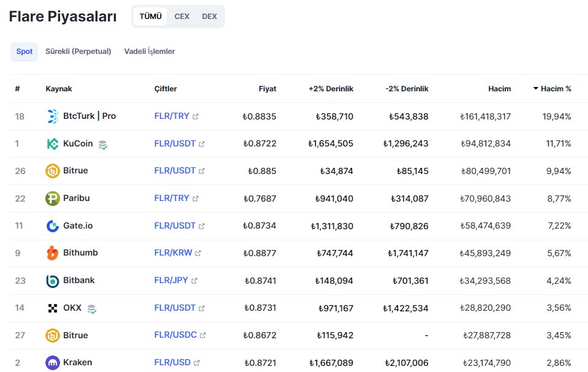Image resolution: width=588 pixels, height=372 pixels.
Task: Click the 19,94% volume share value
Action: tap(557, 116)
